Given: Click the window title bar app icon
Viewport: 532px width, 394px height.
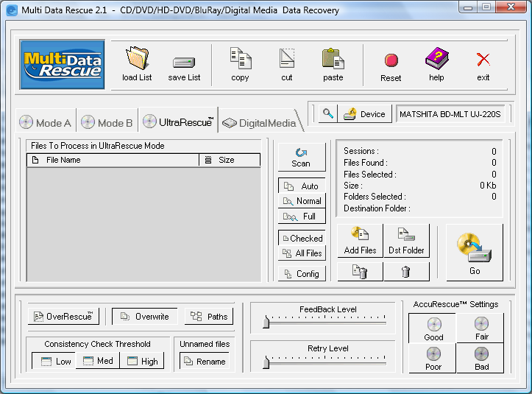Looking at the screenshot, I should (x=12, y=10).
